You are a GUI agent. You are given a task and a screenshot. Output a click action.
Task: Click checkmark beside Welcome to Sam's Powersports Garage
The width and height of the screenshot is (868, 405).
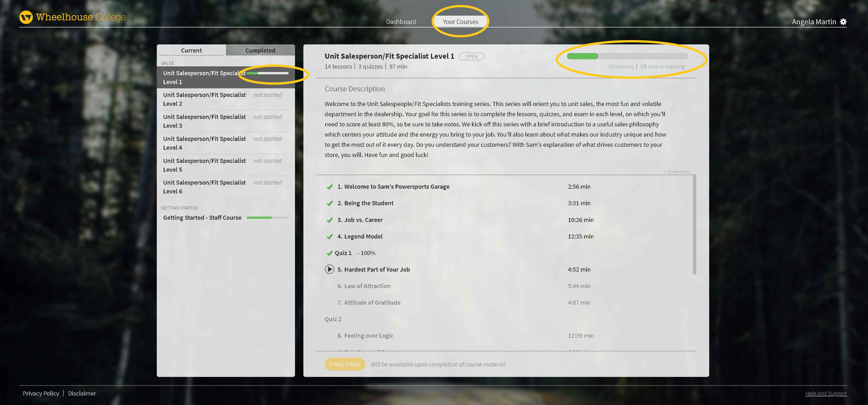click(329, 187)
